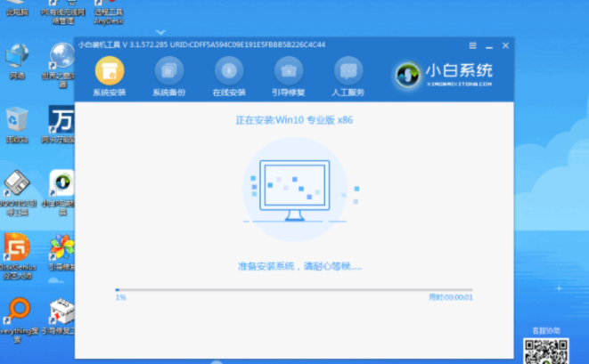Open the Recycle Bin desktop icon
The width and height of the screenshot is (589, 364).
(x=17, y=120)
